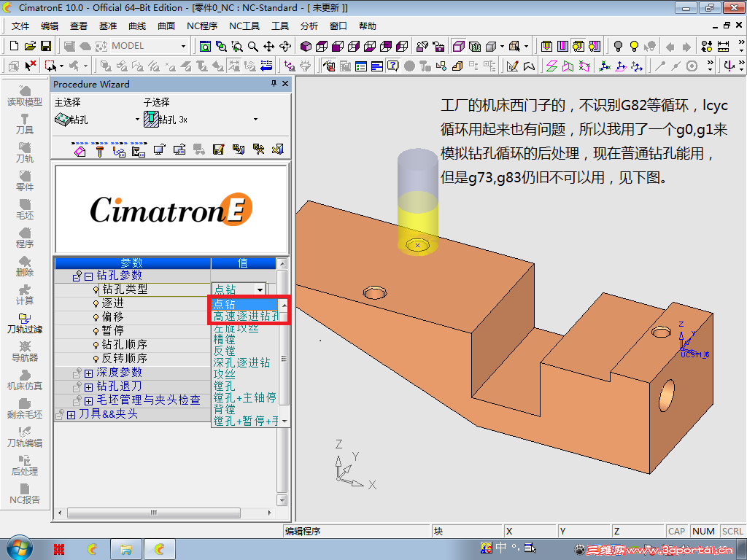Click the Save floppy disk icon
This screenshot has width=747, height=560.
46,46
